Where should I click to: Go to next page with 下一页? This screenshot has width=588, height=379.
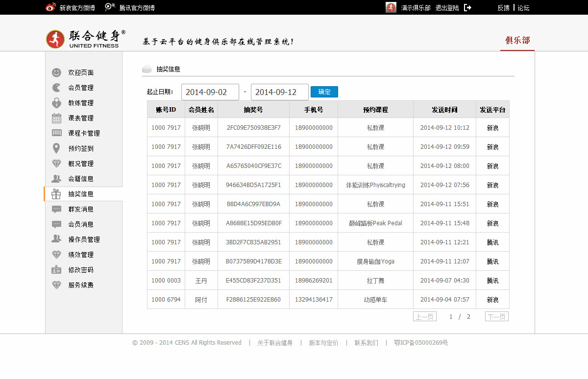coord(496,317)
